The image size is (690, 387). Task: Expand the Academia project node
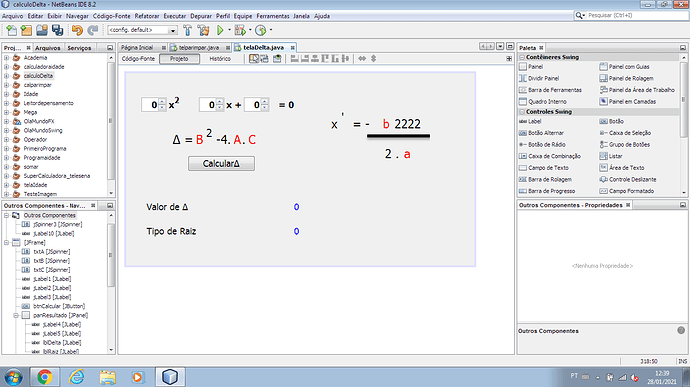7,58
